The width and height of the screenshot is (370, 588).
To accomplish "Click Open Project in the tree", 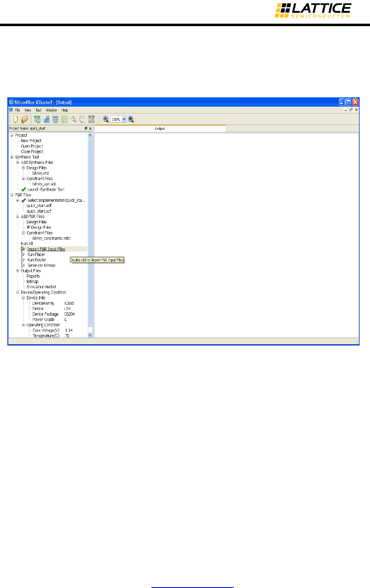I will (32, 146).
